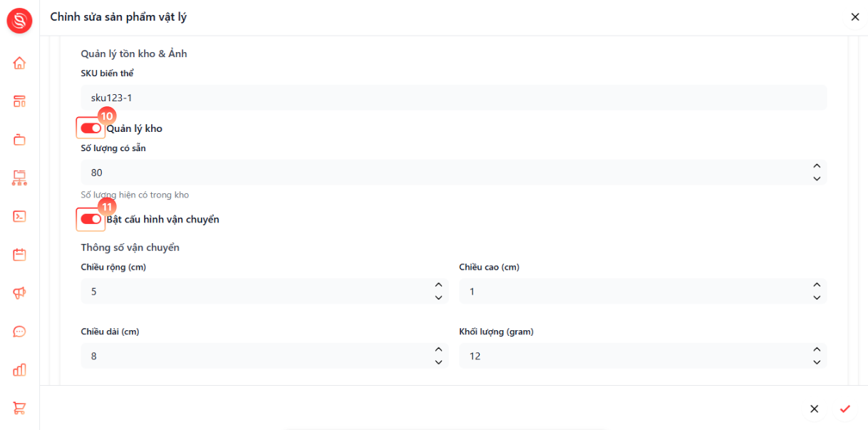Open the bar chart analytics icon
Screen dimensions: 868x430
[19, 369]
